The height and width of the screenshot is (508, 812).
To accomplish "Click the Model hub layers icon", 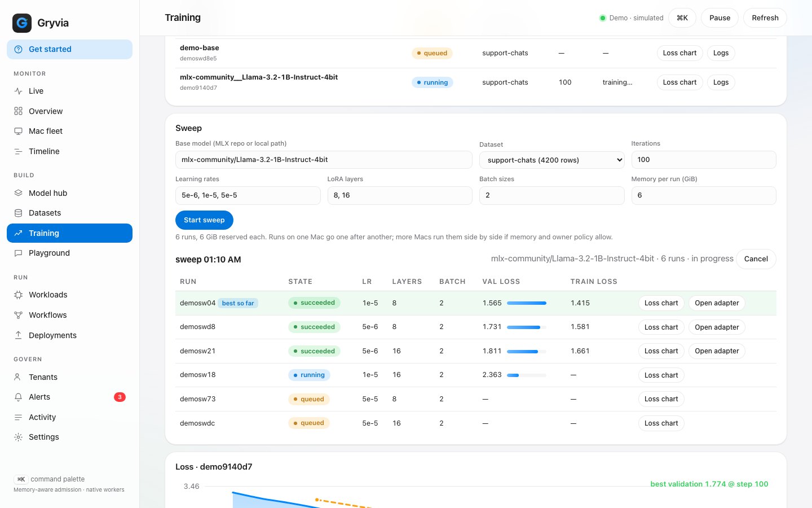I will (x=19, y=193).
